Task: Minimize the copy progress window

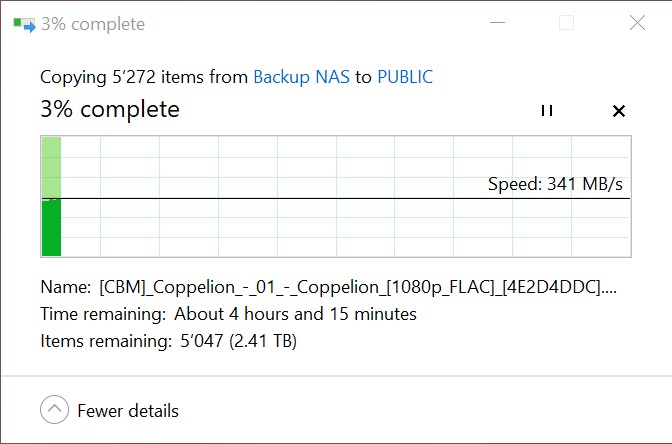Action: point(495,23)
